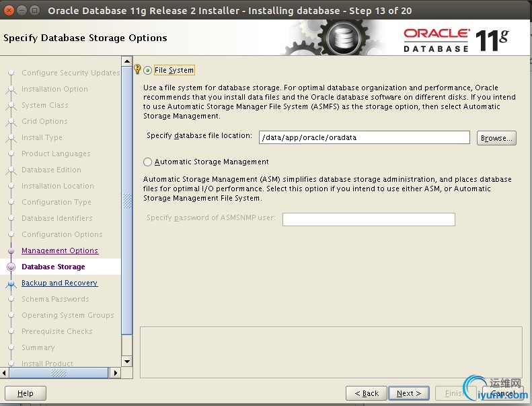This screenshot has height=406, width=532.
Task: Click the Backup and Recovery step bullet icon
Action: tap(11, 283)
